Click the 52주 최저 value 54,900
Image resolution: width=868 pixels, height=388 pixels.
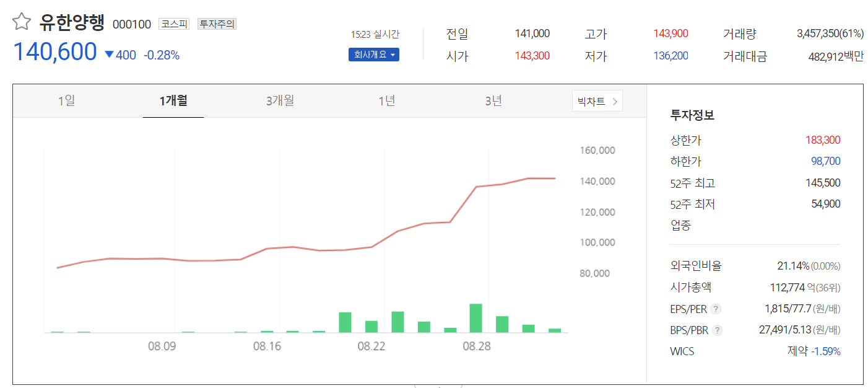click(x=826, y=204)
